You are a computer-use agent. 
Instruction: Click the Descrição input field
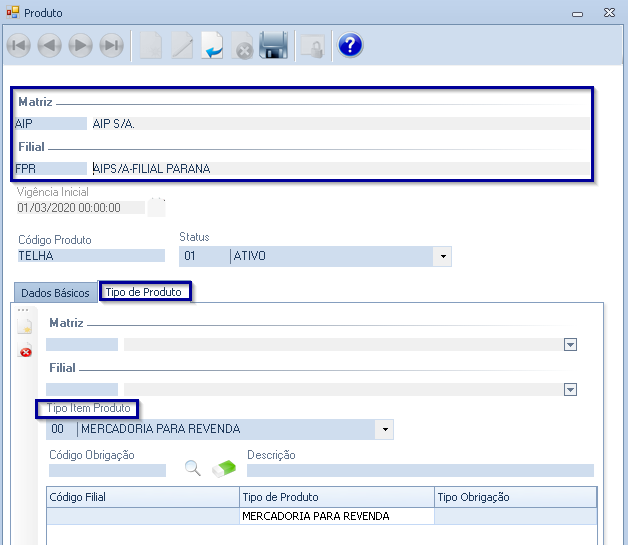pyautogui.click(x=419, y=470)
